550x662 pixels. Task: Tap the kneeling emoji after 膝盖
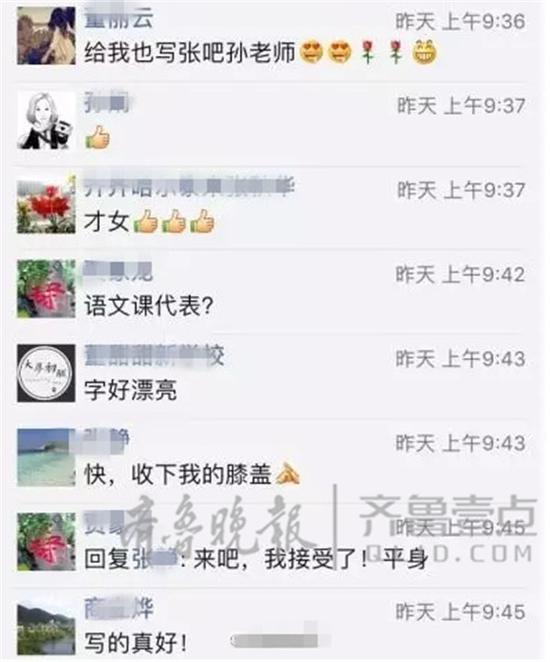pyautogui.click(x=288, y=474)
